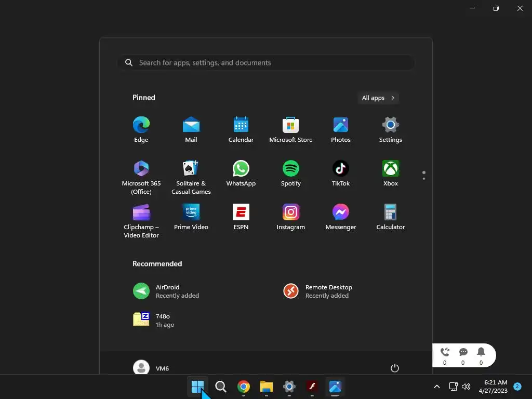Open Flash app from taskbar

click(x=312, y=387)
